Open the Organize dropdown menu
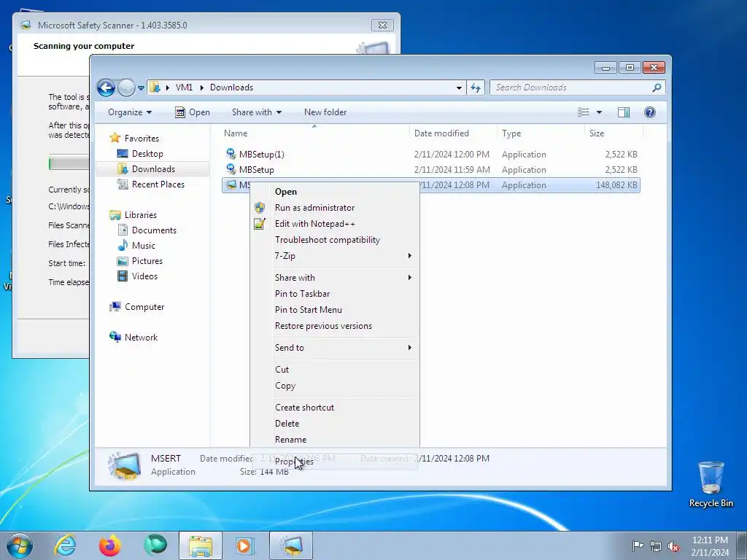This screenshot has height=560, width=747. (130, 112)
